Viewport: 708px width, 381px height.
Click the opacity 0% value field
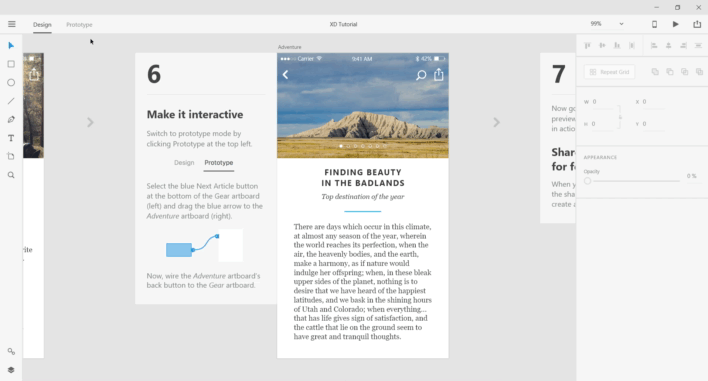click(692, 176)
